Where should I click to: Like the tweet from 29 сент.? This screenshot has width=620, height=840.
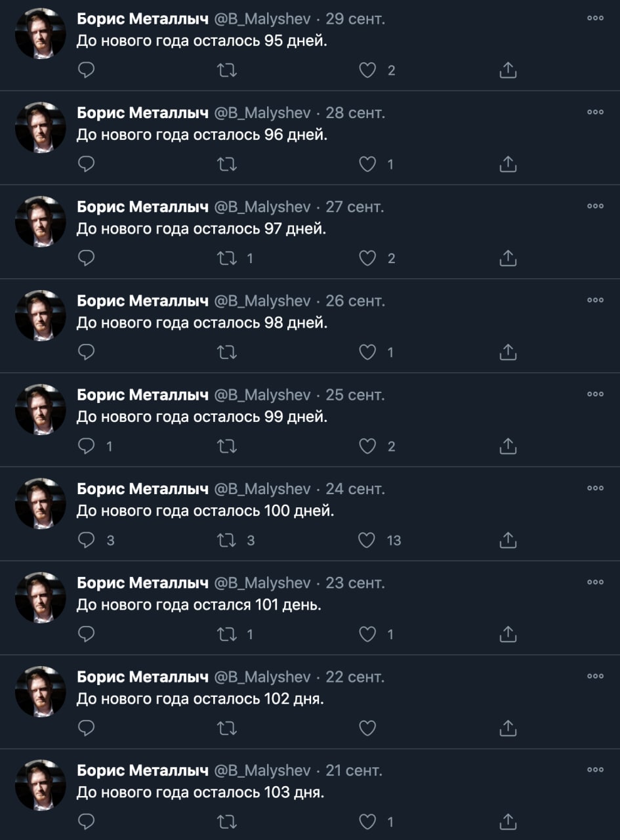pyautogui.click(x=367, y=70)
